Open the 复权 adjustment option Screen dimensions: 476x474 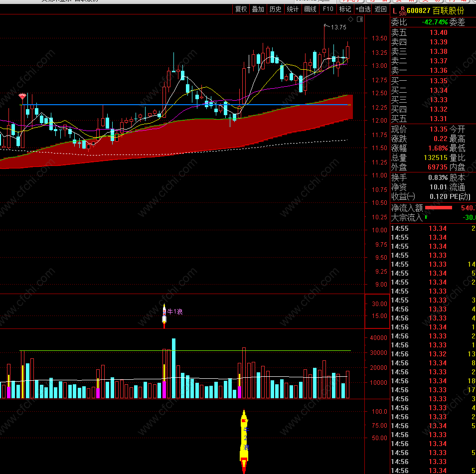pos(241,9)
